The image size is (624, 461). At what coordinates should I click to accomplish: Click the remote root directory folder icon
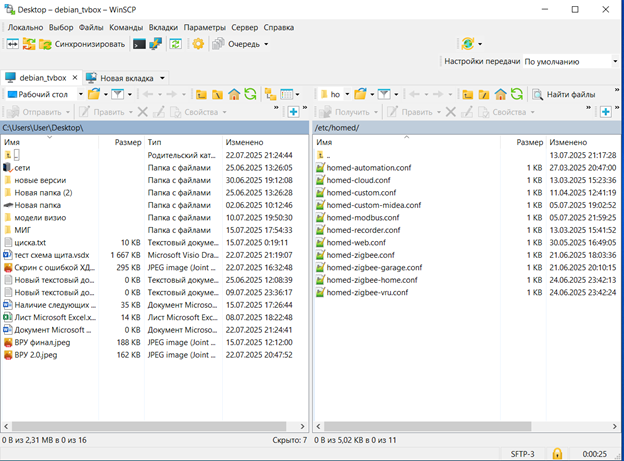[484, 94]
